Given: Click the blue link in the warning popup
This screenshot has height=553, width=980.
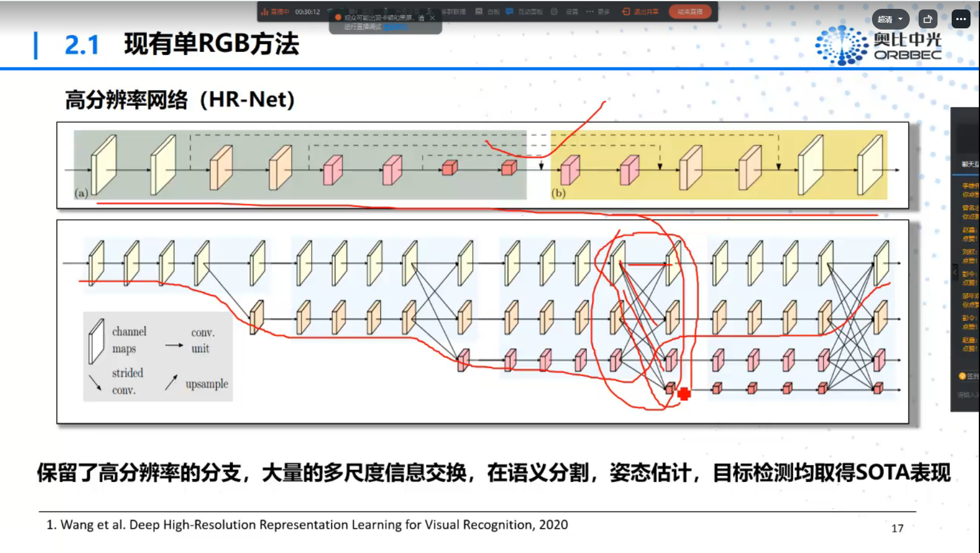Looking at the screenshot, I should pyautogui.click(x=396, y=27).
